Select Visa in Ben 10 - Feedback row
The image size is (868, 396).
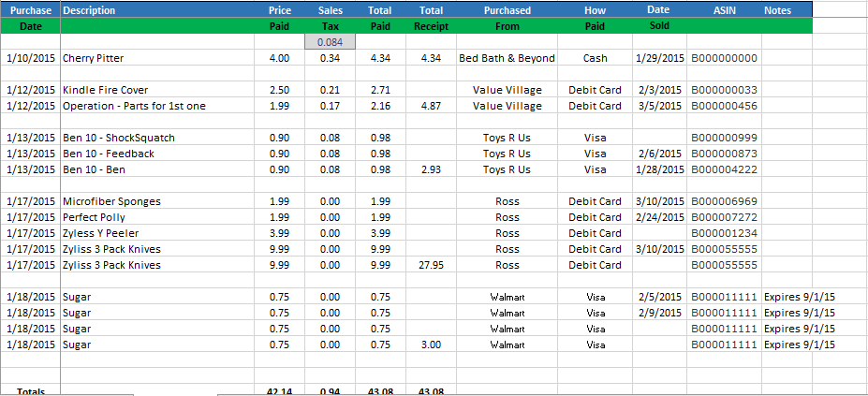pyautogui.click(x=596, y=154)
